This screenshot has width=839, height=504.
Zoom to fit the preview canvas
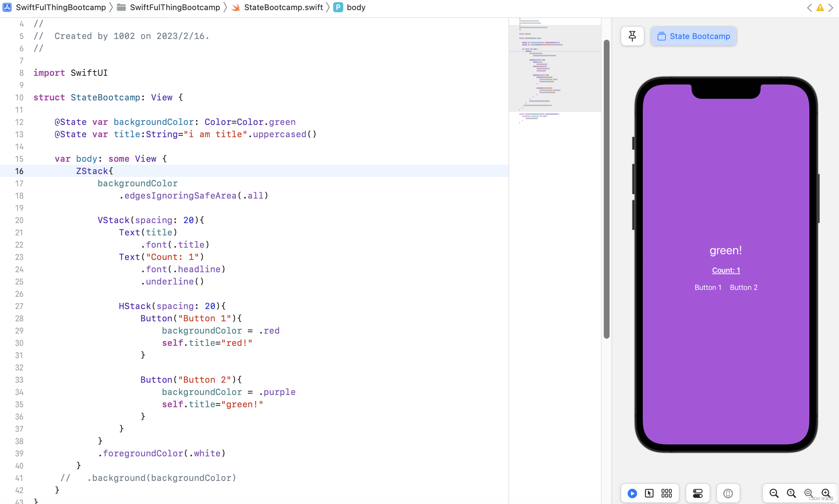(x=808, y=493)
